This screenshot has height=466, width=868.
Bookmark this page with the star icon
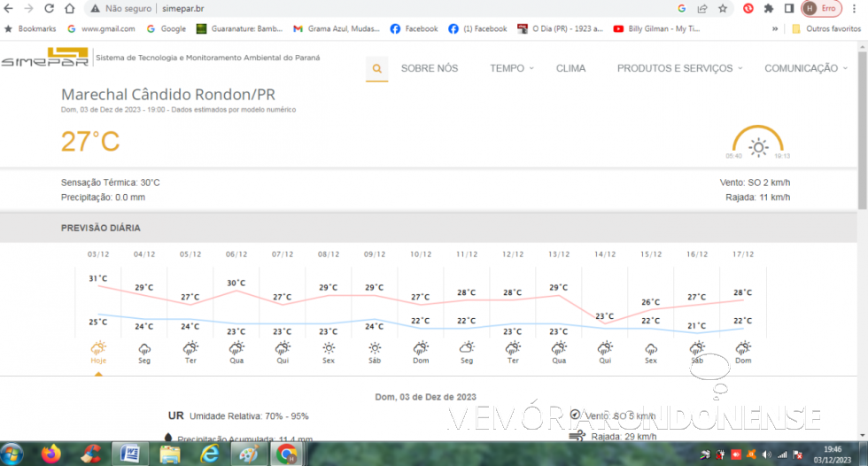click(x=724, y=8)
